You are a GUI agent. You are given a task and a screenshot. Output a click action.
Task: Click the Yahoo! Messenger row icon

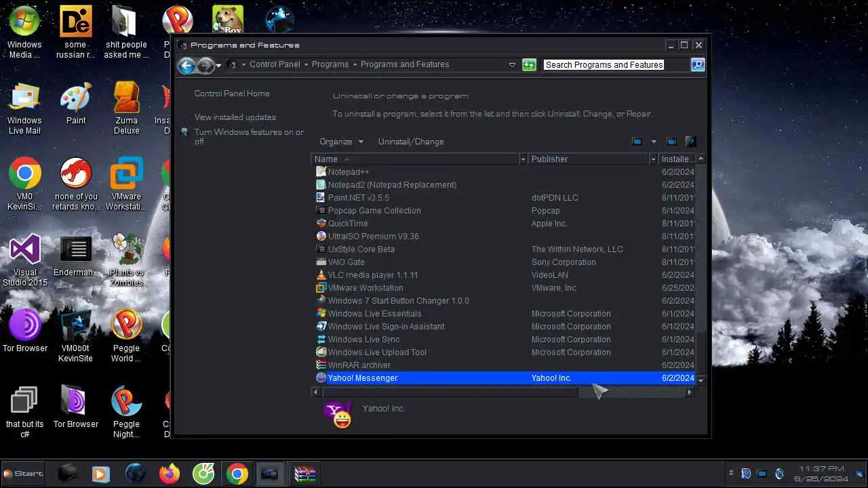321,378
